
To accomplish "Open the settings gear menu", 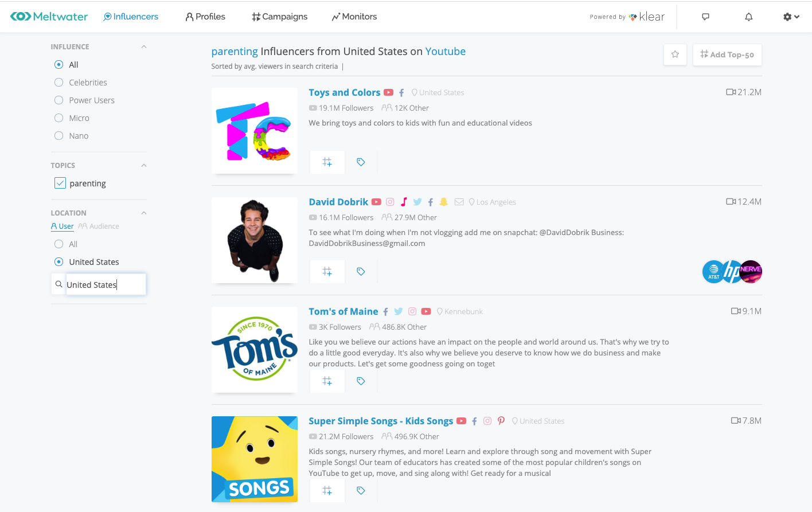I will 791,17.
